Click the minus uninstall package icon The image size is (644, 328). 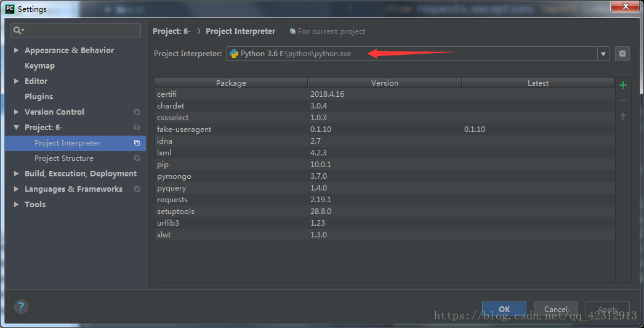pos(622,100)
